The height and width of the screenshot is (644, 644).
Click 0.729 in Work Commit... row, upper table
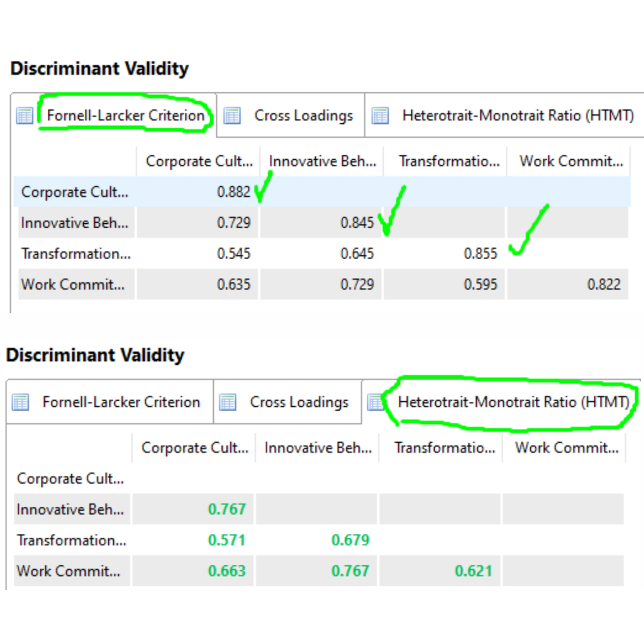tap(357, 284)
